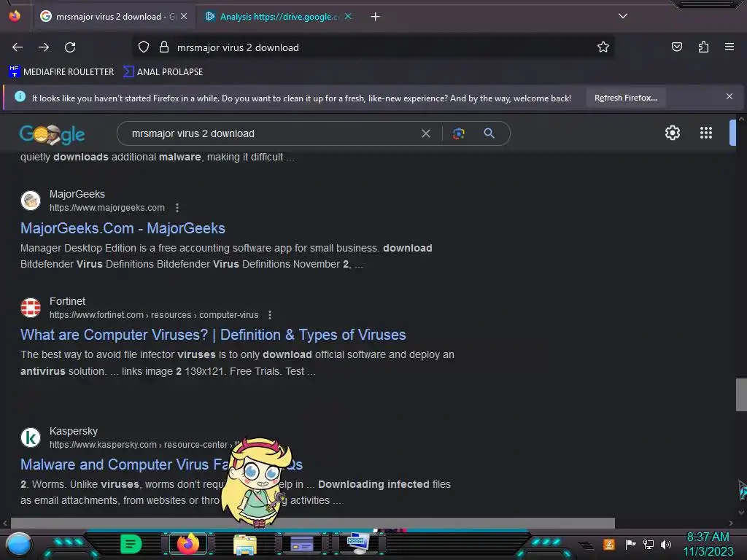Click the horizontal scrollbar at page bottom

point(312,523)
